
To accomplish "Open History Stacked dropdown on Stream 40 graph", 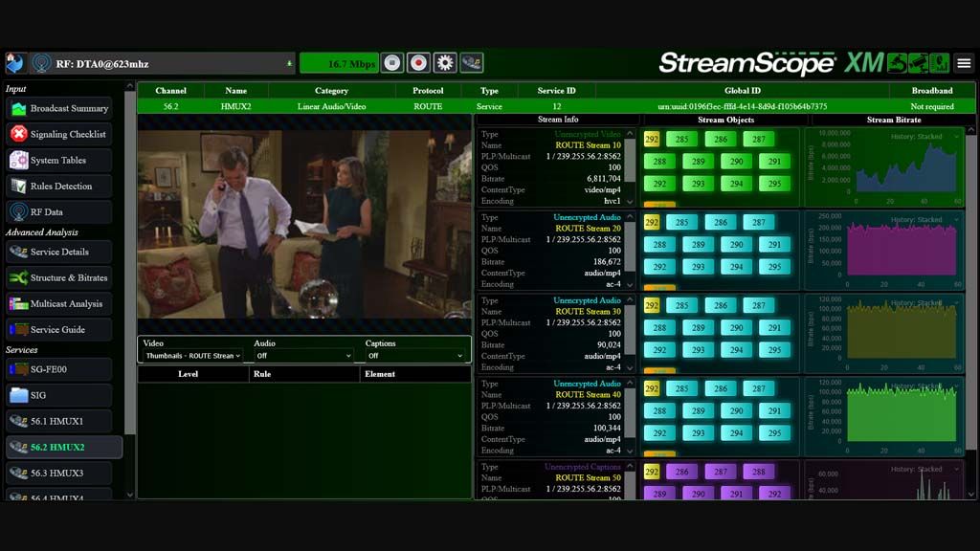I will 924,386.
